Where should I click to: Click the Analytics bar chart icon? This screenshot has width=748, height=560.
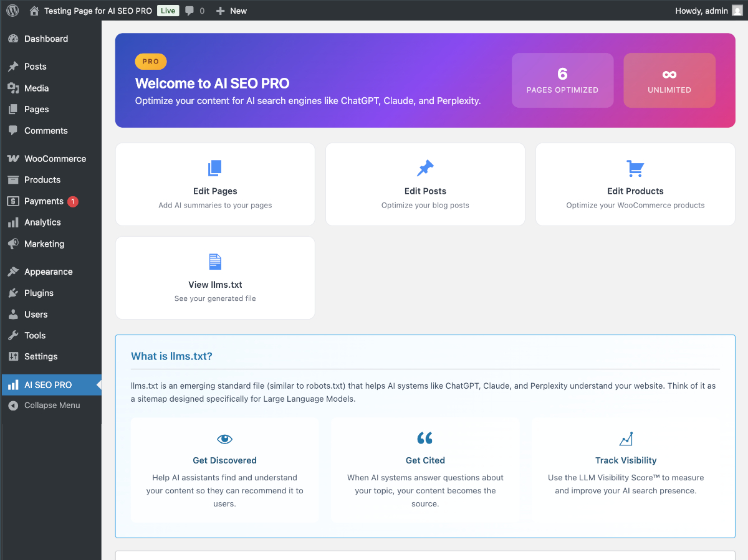tap(13, 222)
